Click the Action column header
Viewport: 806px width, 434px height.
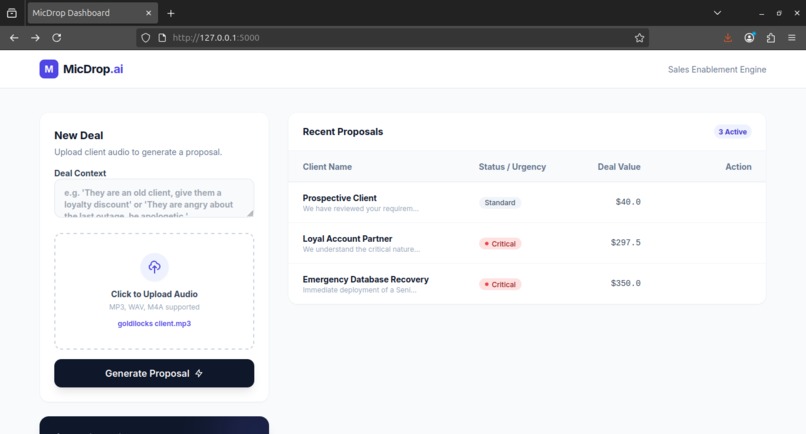[738, 167]
